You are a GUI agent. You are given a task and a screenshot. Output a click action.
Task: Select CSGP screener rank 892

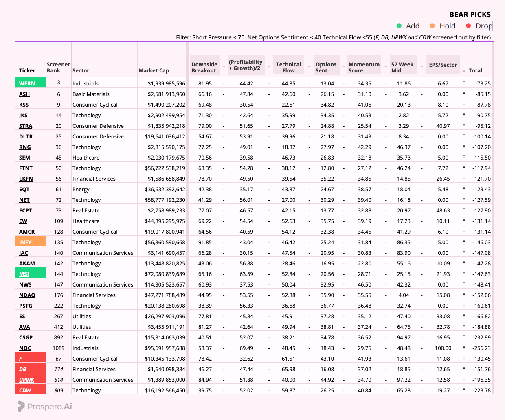tap(59, 337)
